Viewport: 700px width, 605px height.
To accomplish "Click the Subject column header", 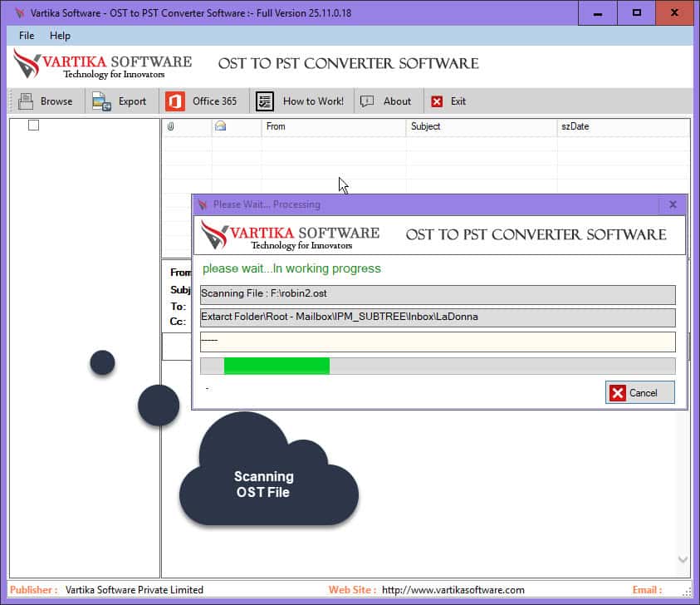I will pyautogui.click(x=482, y=126).
